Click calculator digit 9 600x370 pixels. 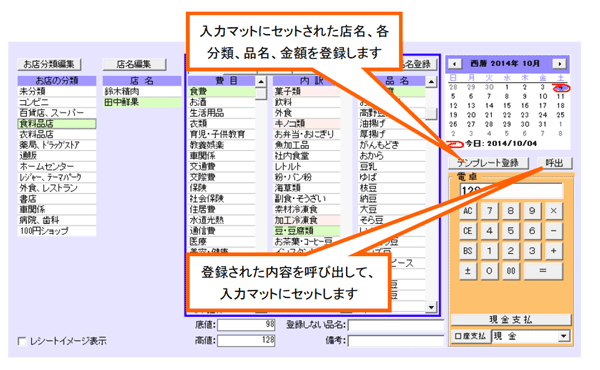coord(532,211)
